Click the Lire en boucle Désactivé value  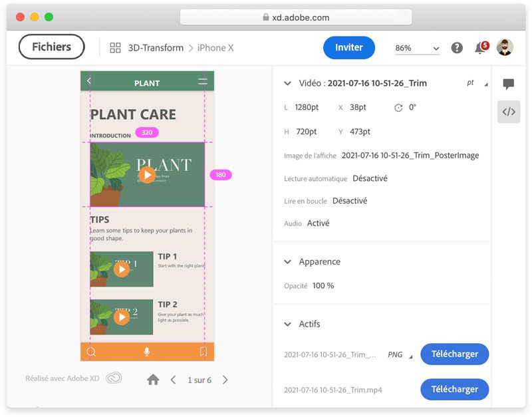click(350, 201)
